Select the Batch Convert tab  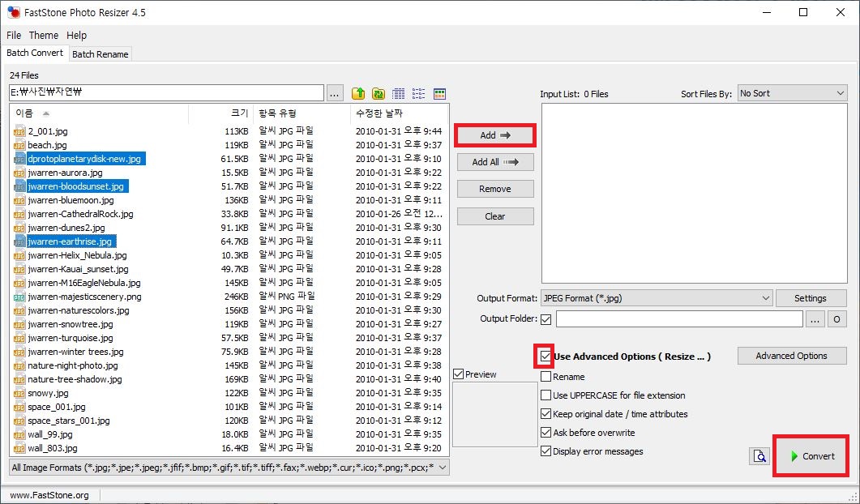click(35, 53)
